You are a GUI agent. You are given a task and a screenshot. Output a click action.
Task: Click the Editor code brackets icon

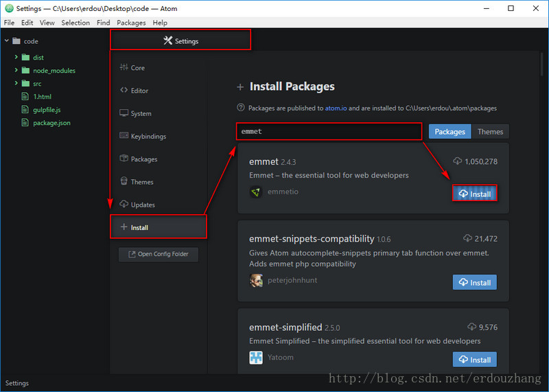tap(124, 90)
